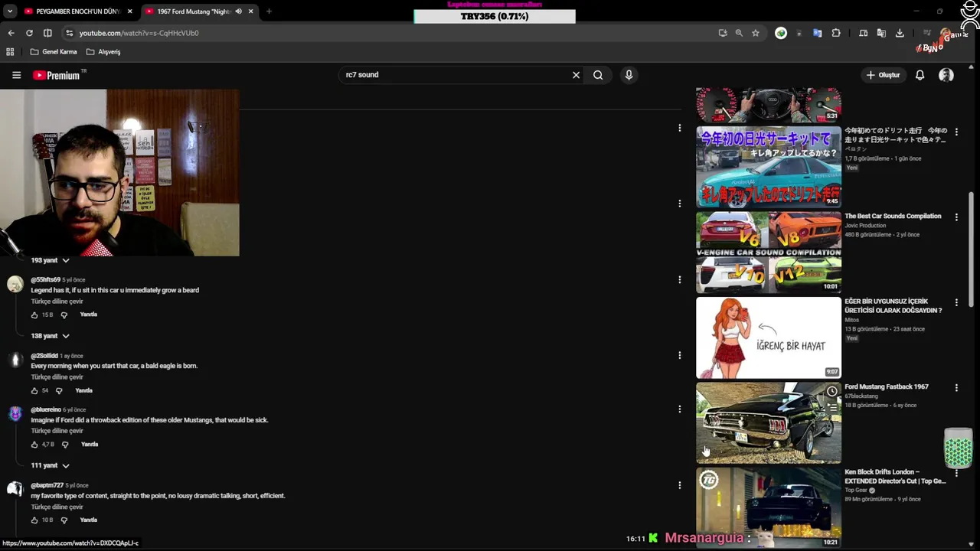Translate the @bluereino comment to Turkish
The image size is (980, 551).
pos(57,431)
